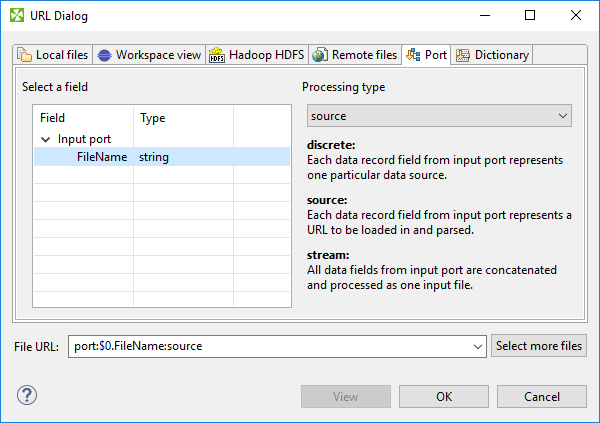Click the Local files tab icon
The width and height of the screenshot is (600, 423).
pos(25,55)
